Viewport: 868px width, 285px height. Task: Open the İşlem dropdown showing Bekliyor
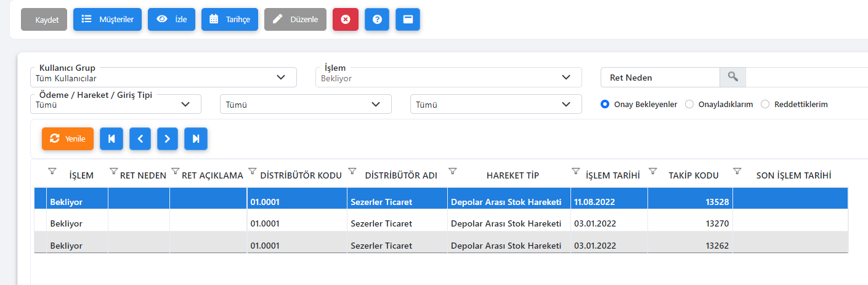click(448, 78)
